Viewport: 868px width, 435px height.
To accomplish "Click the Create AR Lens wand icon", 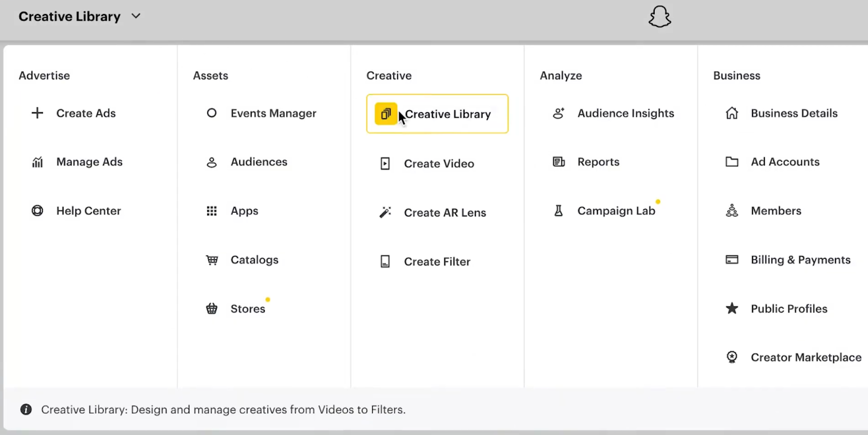I will (x=385, y=213).
